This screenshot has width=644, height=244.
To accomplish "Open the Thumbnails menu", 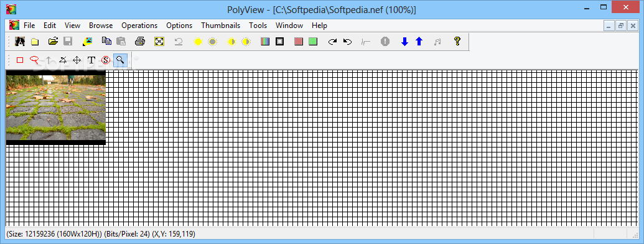I will (x=220, y=26).
